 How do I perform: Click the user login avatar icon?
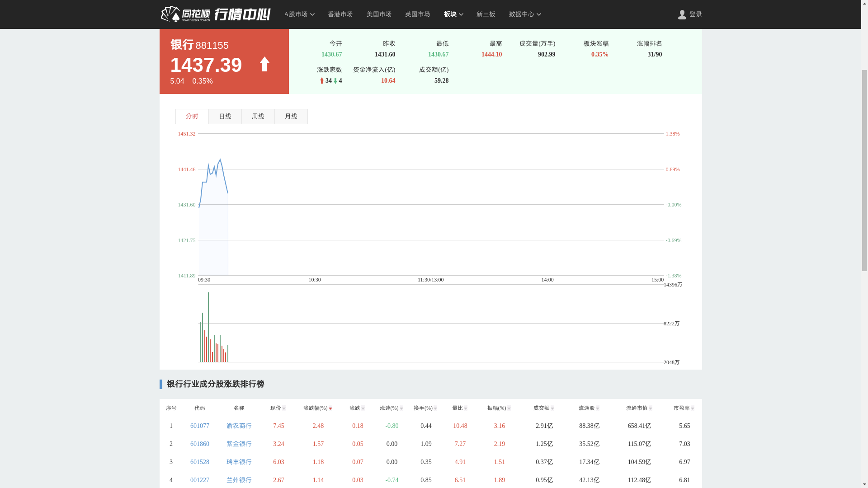[x=682, y=14]
